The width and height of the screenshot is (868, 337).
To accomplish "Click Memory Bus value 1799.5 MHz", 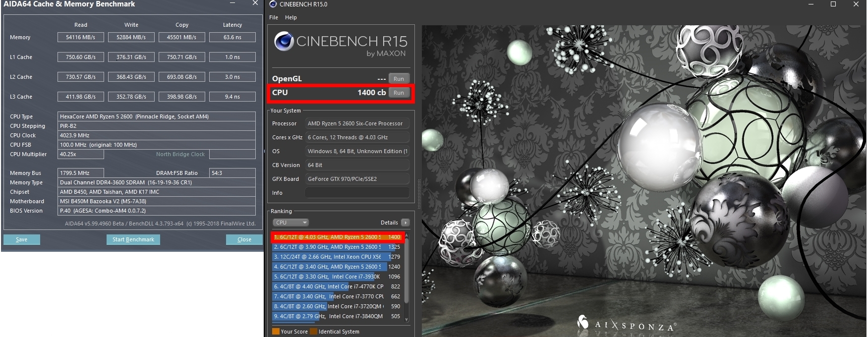I will point(81,173).
